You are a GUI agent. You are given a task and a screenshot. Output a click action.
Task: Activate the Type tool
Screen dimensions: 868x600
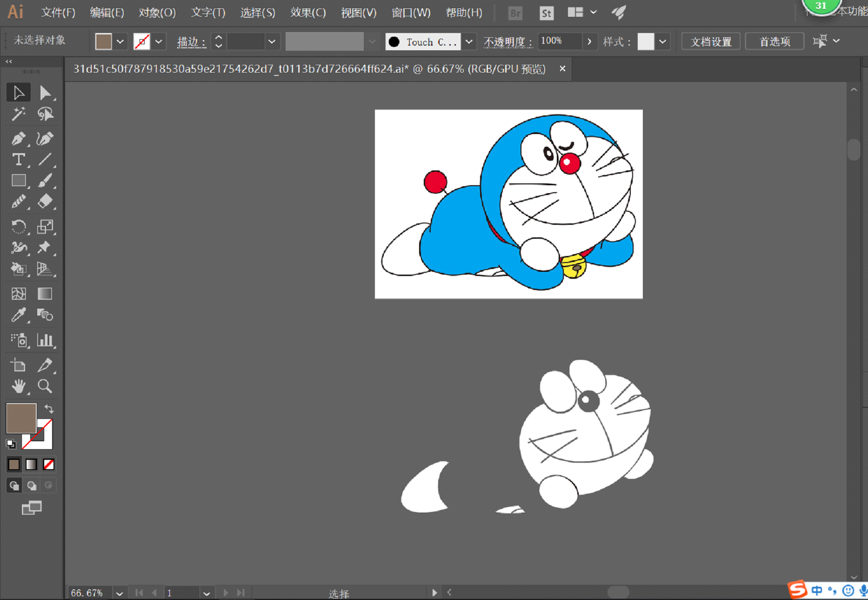coord(19,160)
